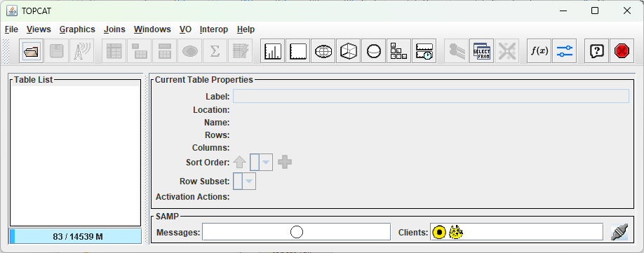Screen dimensions: 644x253
Task: Click the SAMP hub connection plug icon
Action: 619,232
